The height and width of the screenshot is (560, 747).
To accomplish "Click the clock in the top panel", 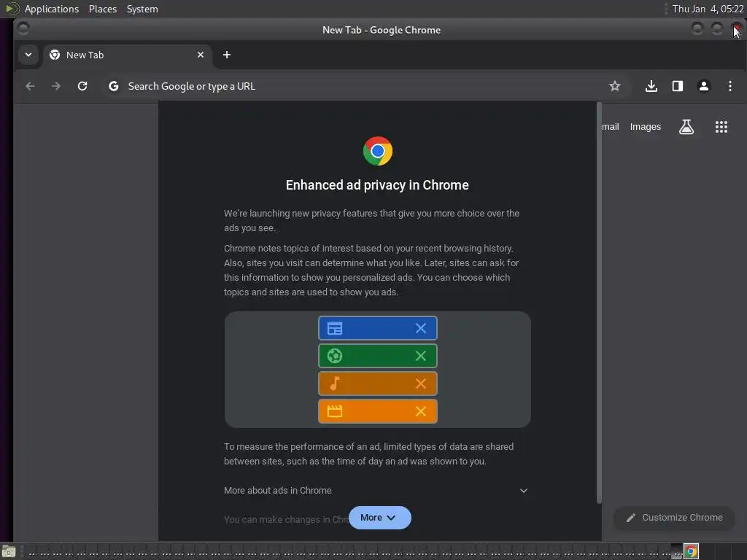I will [708, 9].
